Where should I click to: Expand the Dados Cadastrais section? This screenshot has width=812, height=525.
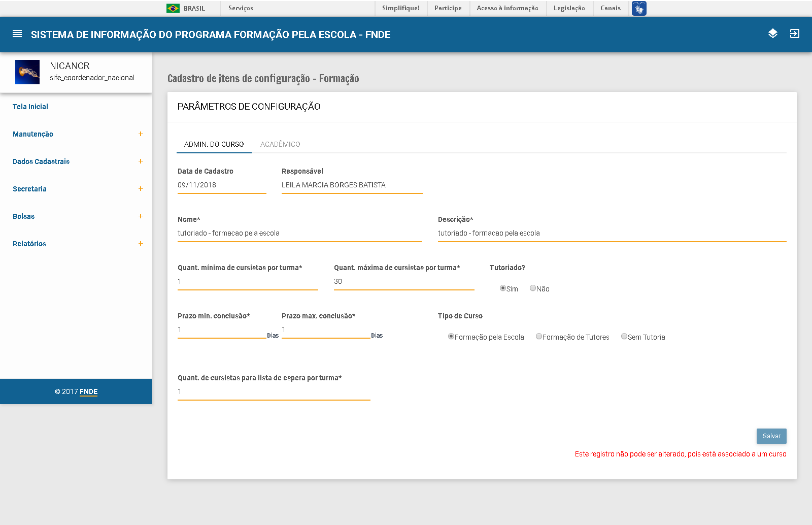click(x=141, y=161)
